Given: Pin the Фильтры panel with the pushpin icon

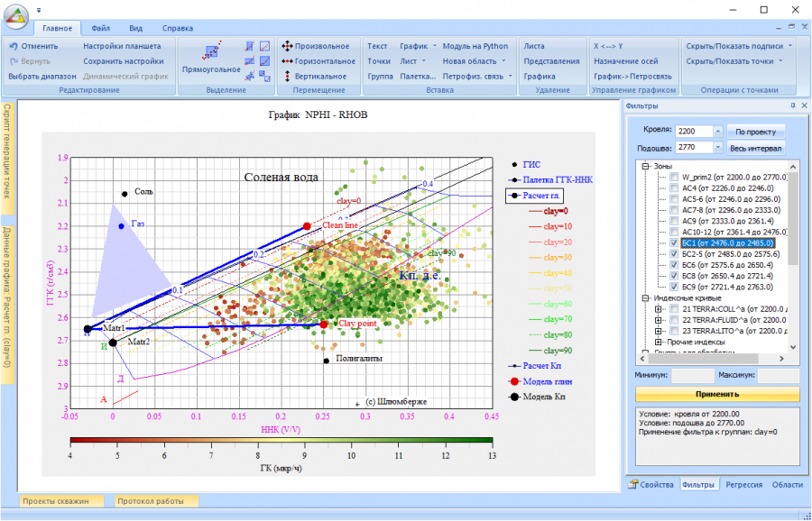Looking at the screenshot, I should pos(793,105).
